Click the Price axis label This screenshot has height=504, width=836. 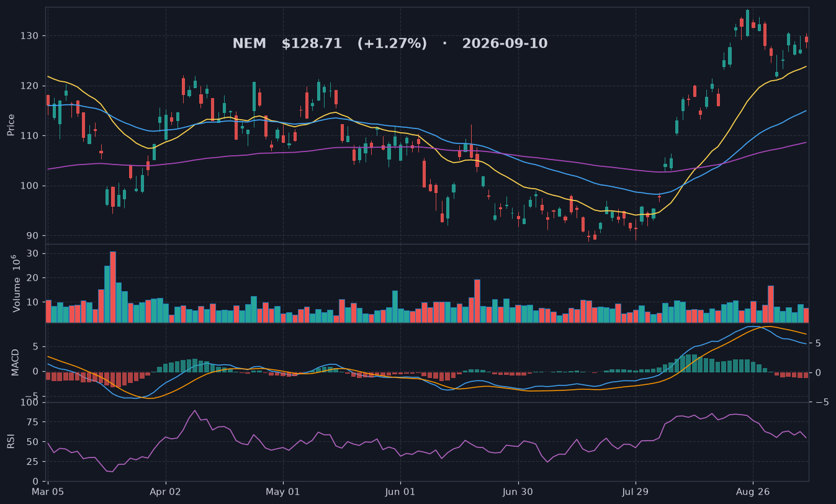[x=11, y=125]
